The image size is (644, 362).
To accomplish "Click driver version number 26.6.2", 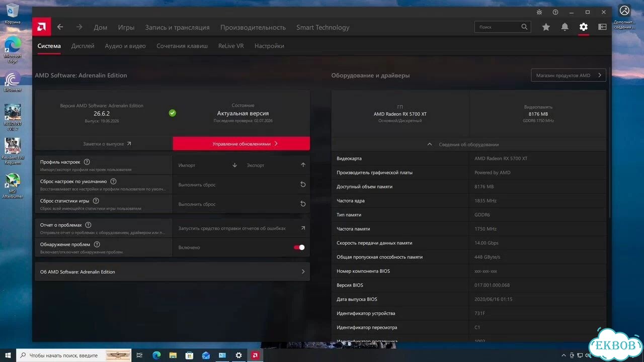I will point(102,114).
